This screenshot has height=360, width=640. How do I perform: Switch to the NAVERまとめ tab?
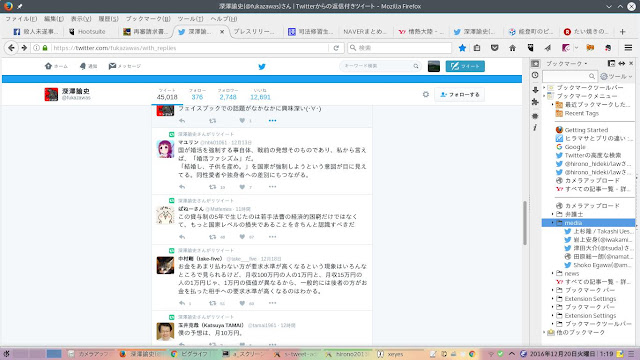[x=365, y=31]
